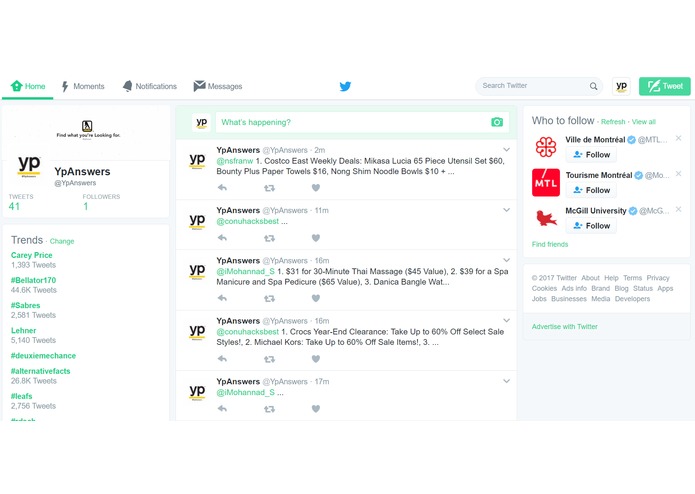The width and height of the screenshot is (695, 494).
Task: Open the #alternativefacts trend
Action: click(x=40, y=371)
